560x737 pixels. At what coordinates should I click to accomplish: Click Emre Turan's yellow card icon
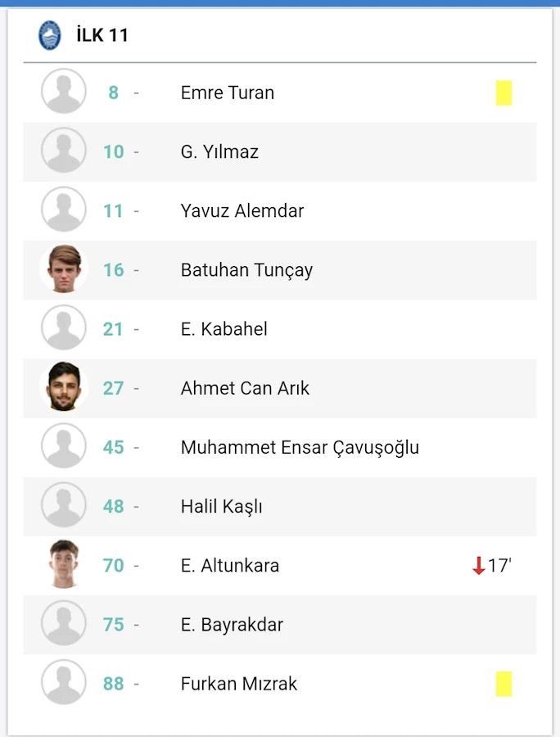click(504, 93)
